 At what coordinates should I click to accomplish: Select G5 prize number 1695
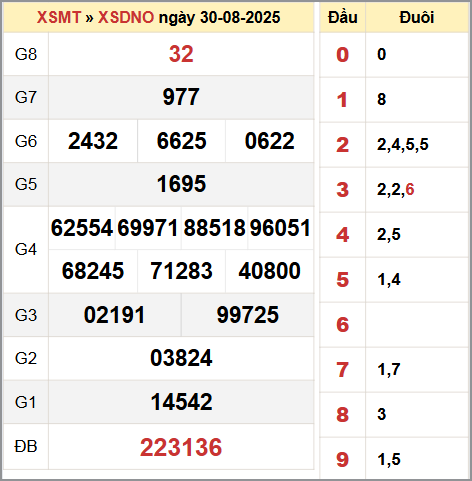[x=181, y=184]
